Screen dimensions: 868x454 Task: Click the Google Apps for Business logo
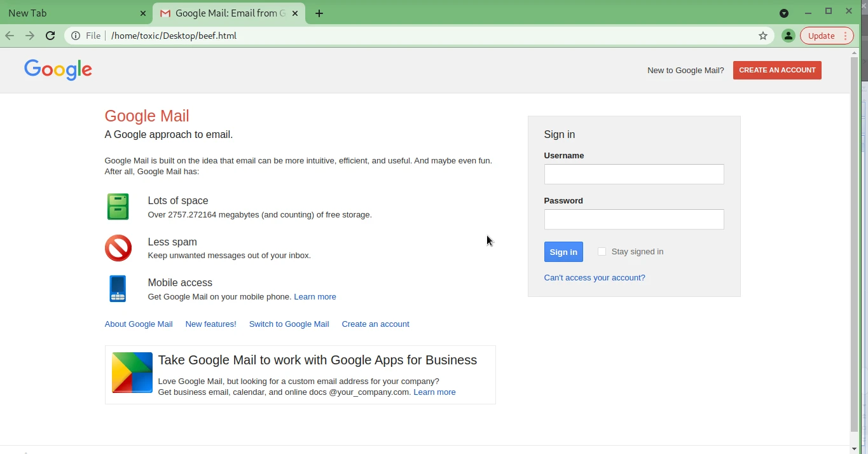(x=132, y=373)
